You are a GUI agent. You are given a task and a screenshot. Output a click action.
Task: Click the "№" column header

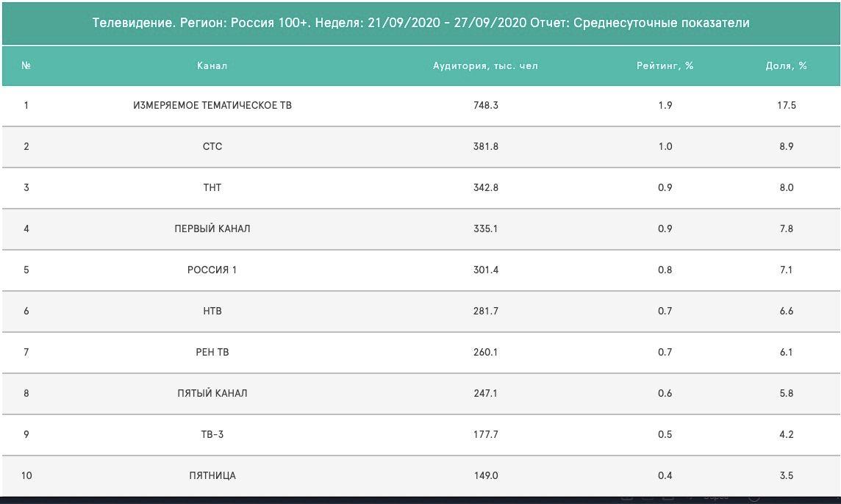pyautogui.click(x=26, y=65)
